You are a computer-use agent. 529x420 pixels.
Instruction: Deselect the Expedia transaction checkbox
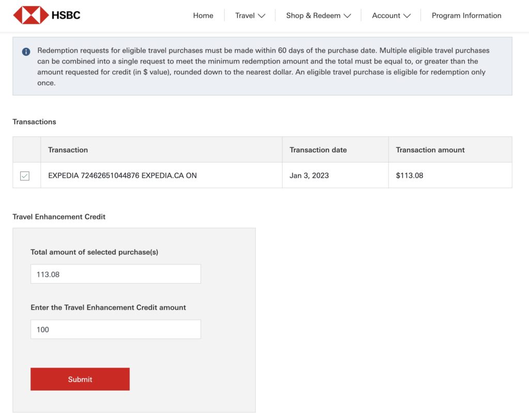click(x=27, y=175)
